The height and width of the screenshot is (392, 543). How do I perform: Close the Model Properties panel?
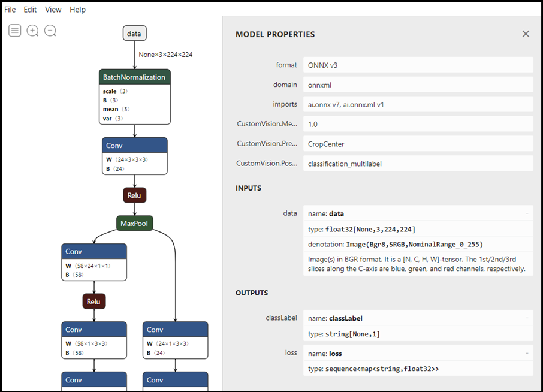[x=526, y=34]
